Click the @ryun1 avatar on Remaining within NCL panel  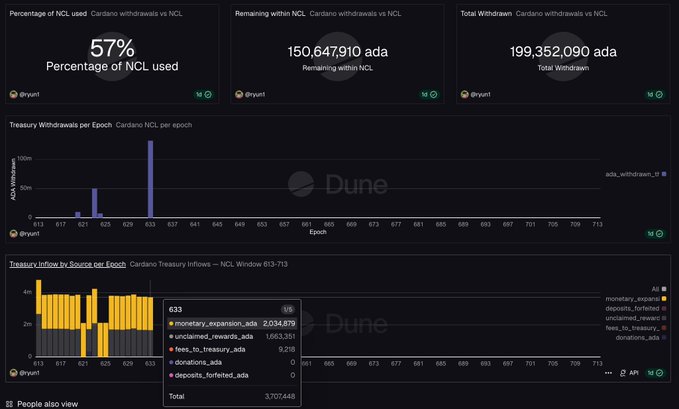point(239,94)
